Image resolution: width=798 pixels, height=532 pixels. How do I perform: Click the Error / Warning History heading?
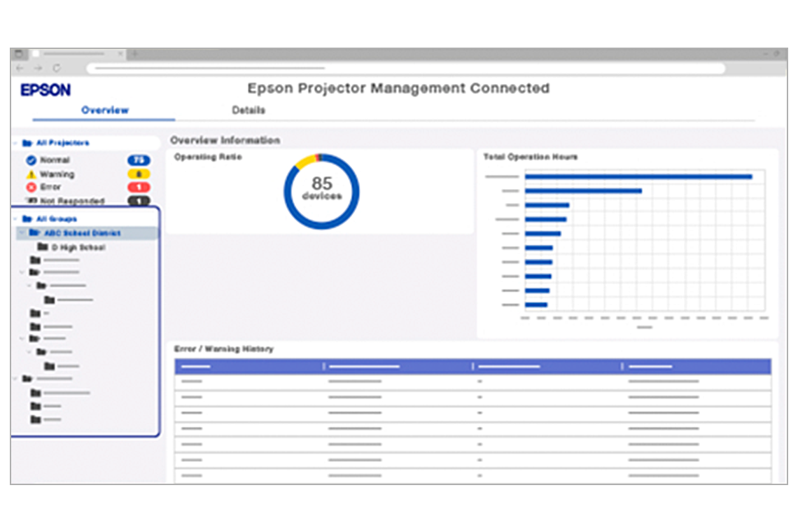tap(223, 349)
